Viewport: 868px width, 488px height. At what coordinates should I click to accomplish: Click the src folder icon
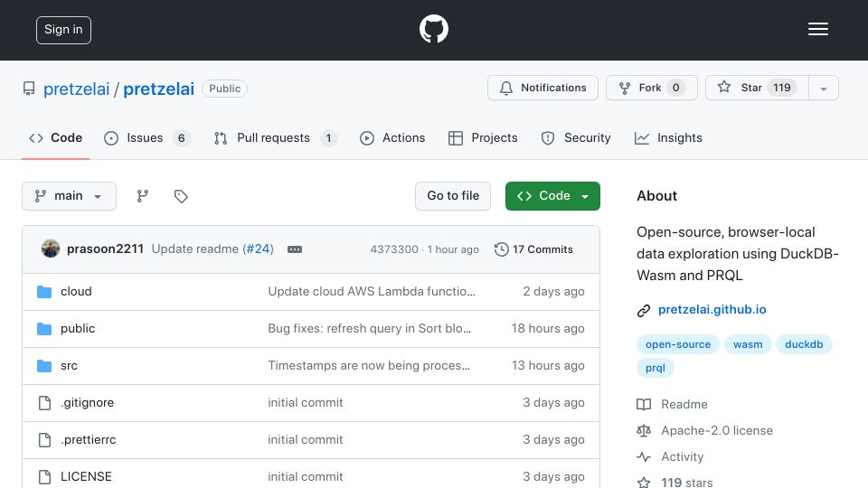(44, 366)
